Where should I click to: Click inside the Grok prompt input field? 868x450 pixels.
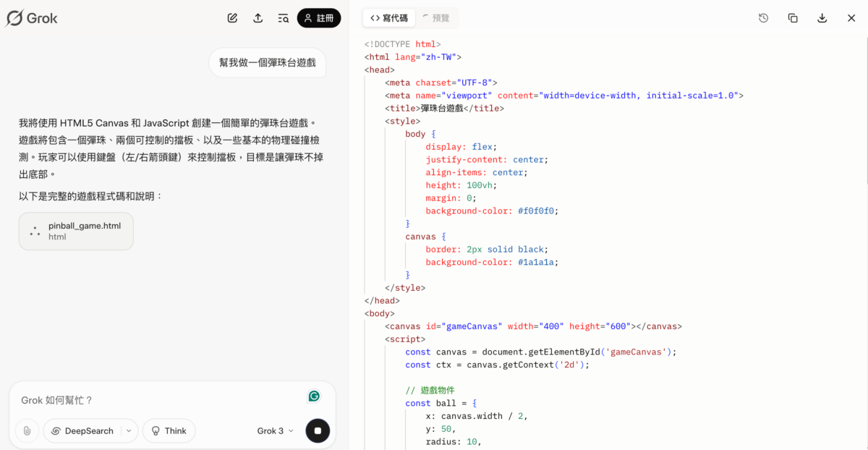pos(145,399)
